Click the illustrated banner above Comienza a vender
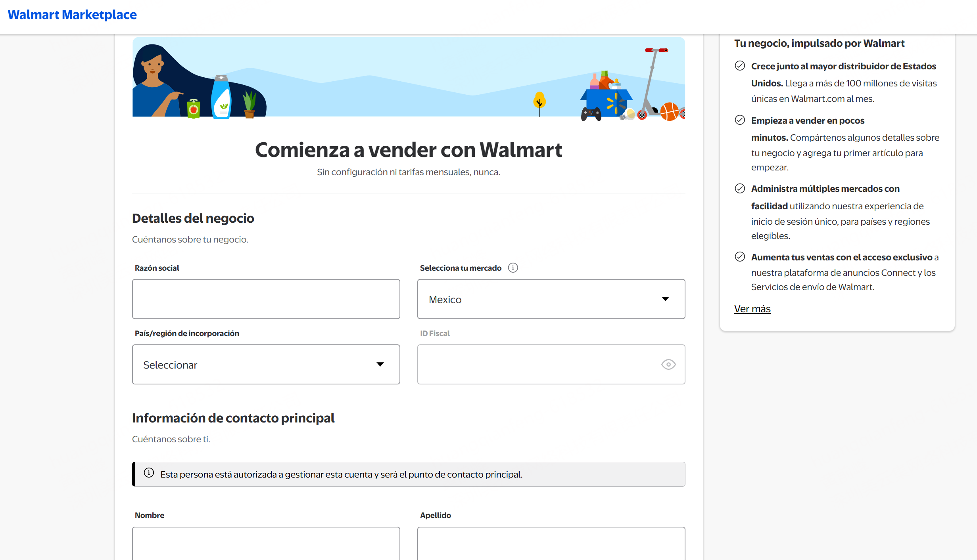 click(409, 78)
